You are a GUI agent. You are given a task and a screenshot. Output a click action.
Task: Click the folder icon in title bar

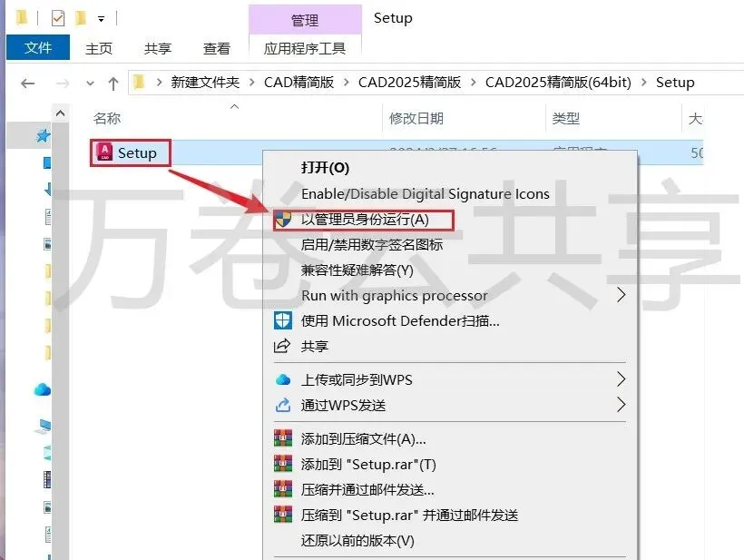point(22,18)
